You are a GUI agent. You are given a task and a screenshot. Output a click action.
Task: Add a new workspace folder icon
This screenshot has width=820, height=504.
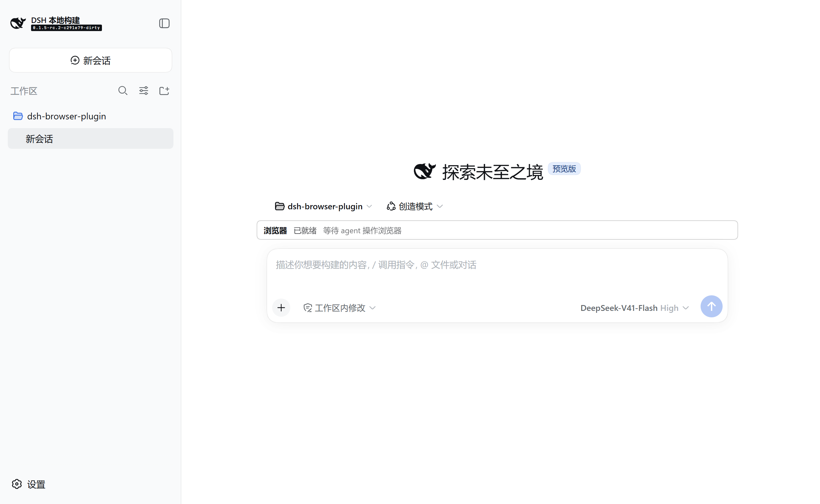pyautogui.click(x=164, y=91)
